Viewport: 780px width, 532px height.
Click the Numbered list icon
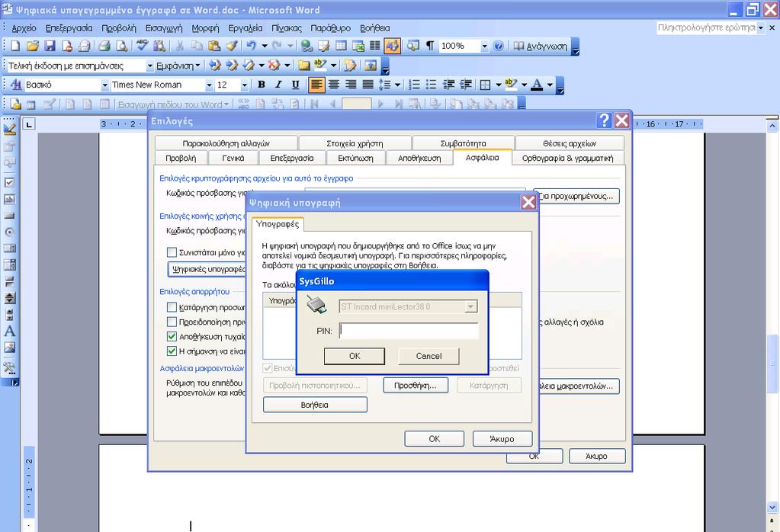[x=414, y=85]
